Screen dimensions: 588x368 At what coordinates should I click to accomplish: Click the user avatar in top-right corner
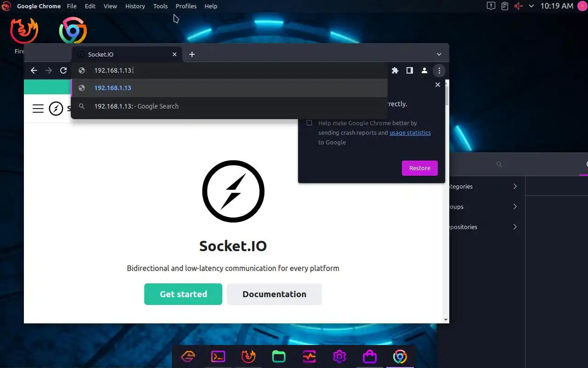pyautogui.click(x=582, y=6)
